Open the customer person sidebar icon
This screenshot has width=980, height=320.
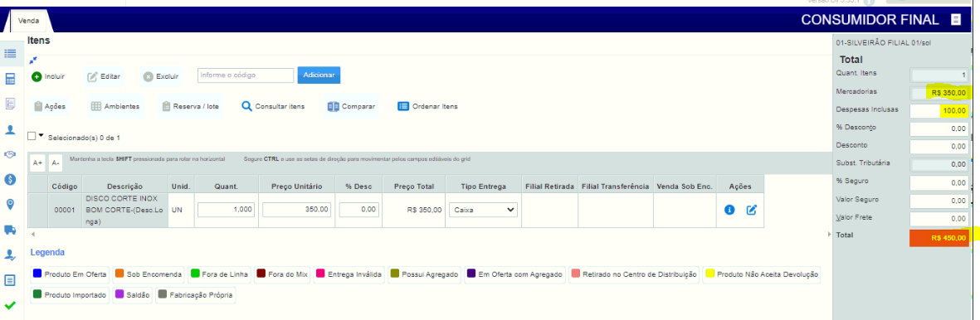10,129
